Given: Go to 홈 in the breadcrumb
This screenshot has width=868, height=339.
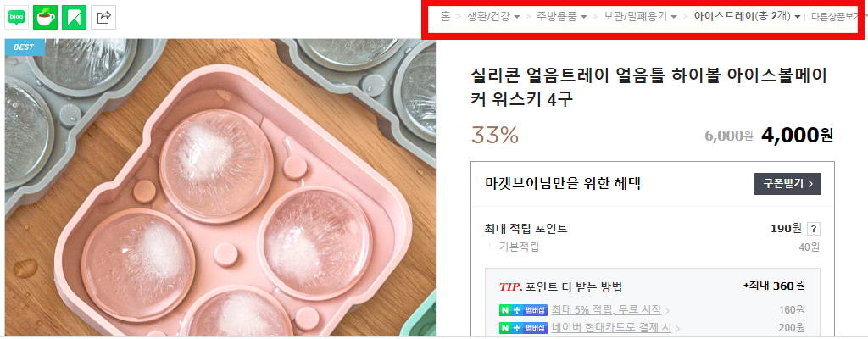Looking at the screenshot, I should [446, 17].
